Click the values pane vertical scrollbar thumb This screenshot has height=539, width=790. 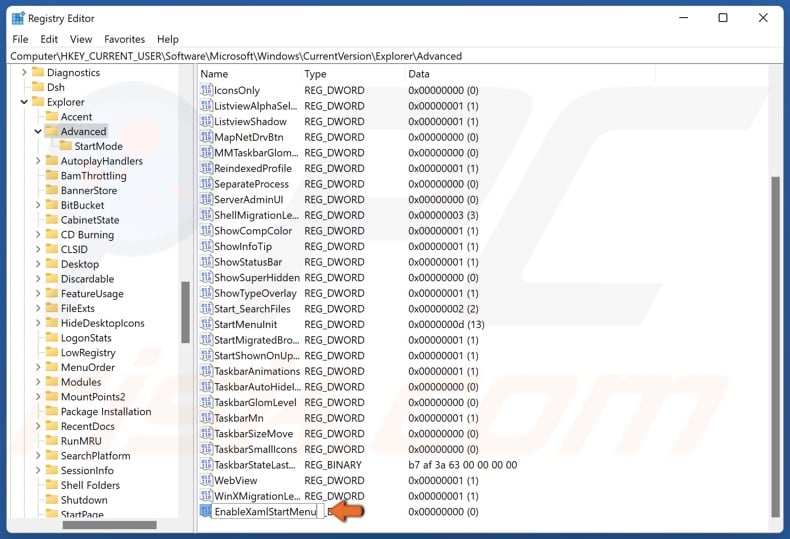coord(775,347)
